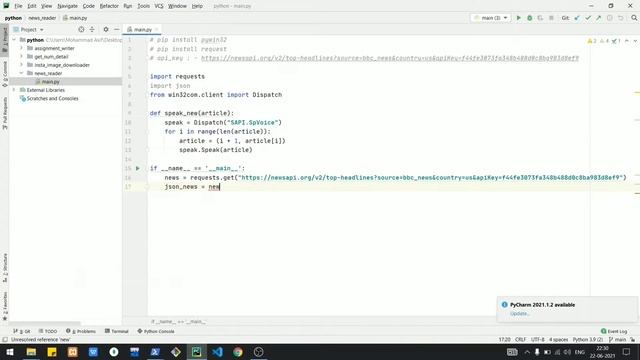Open the Problems tool window
640x360 pixels.
tap(81, 331)
